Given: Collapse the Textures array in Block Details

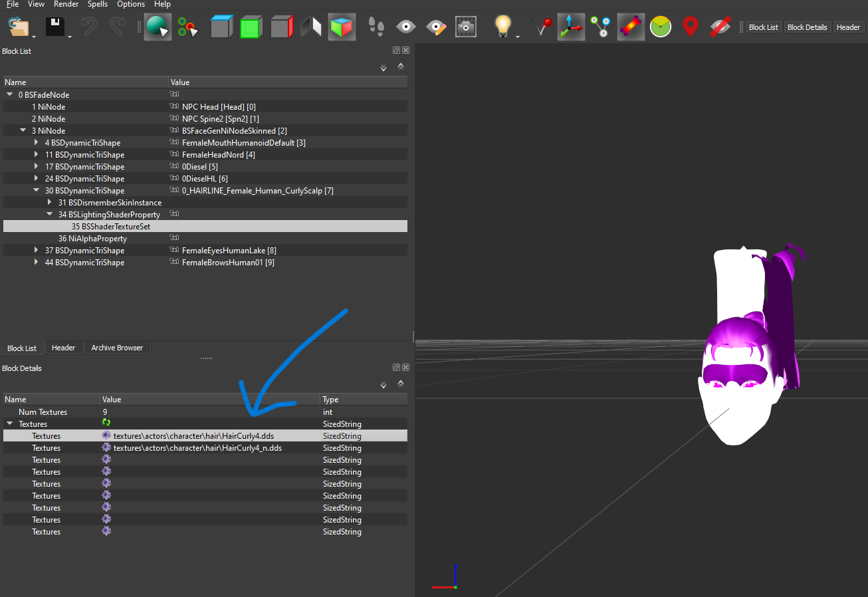Looking at the screenshot, I should [10, 424].
